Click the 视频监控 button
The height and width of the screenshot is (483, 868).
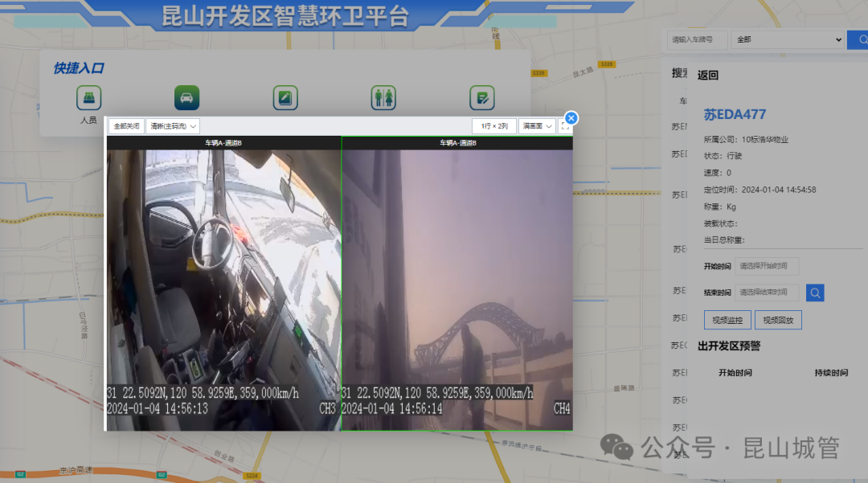(x=728, y=320)
